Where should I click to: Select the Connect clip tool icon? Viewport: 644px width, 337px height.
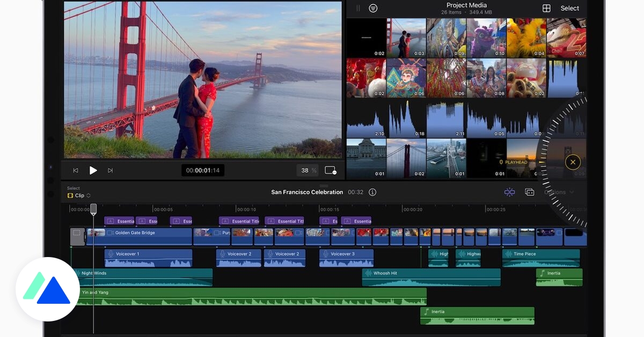(x=509, y=192)
